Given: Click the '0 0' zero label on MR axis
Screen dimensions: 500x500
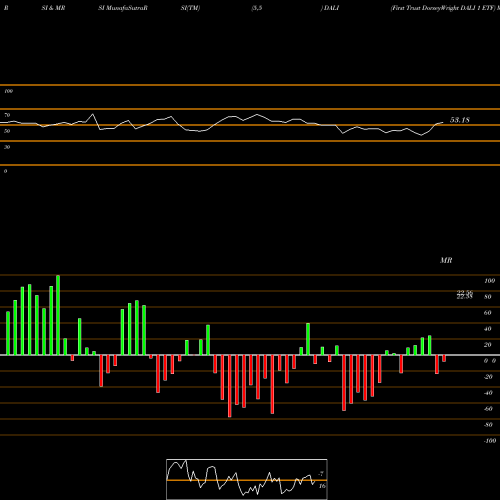Looking at the screenshot, I should 490,361.
